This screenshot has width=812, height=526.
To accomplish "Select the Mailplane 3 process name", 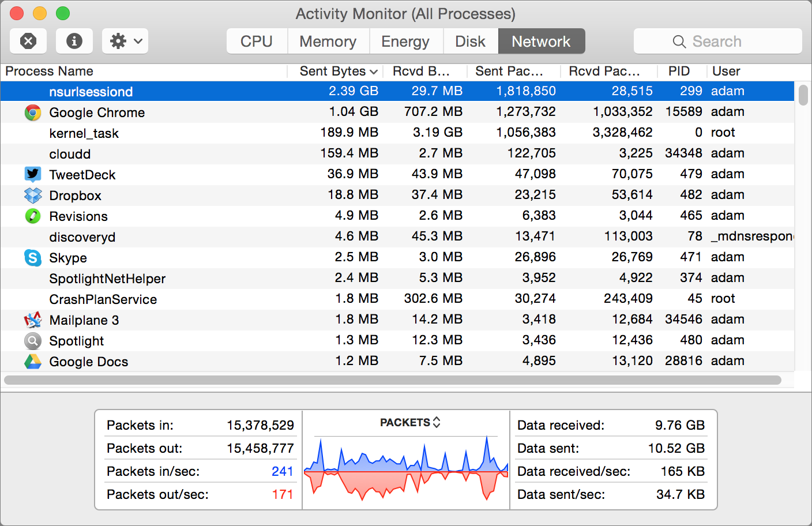I will click(84, 320).
